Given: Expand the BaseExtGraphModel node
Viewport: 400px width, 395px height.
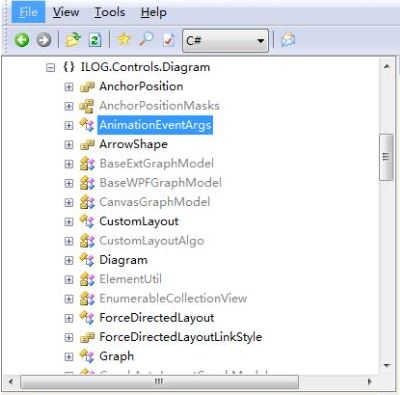Looking at the screenshot, I should pos(69,164).
